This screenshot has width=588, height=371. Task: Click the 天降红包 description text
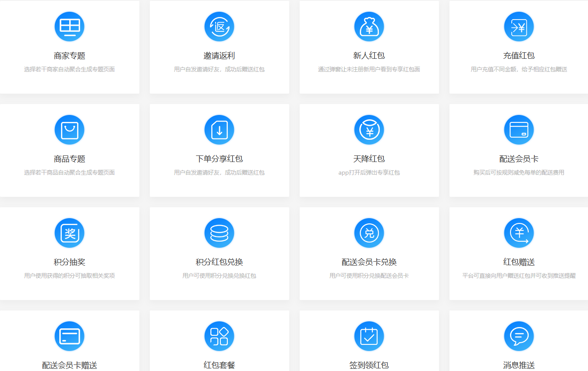(x=369, y=172)
